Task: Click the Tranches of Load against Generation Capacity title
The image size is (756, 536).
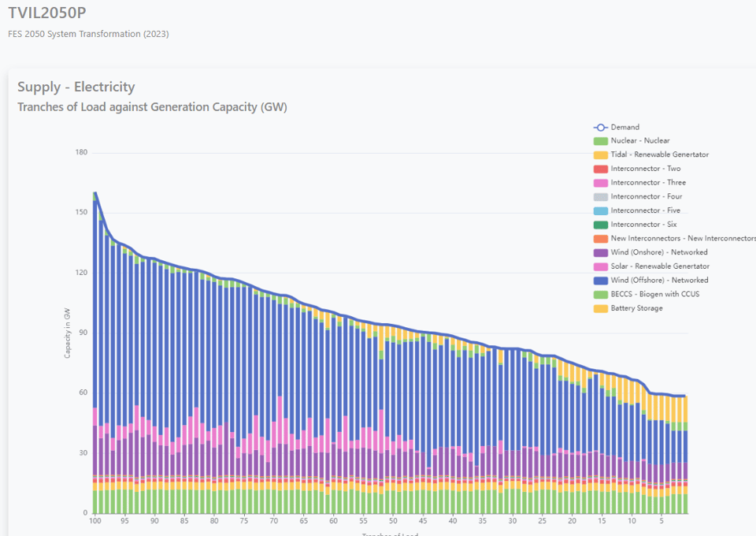Action: pos(152,107)
